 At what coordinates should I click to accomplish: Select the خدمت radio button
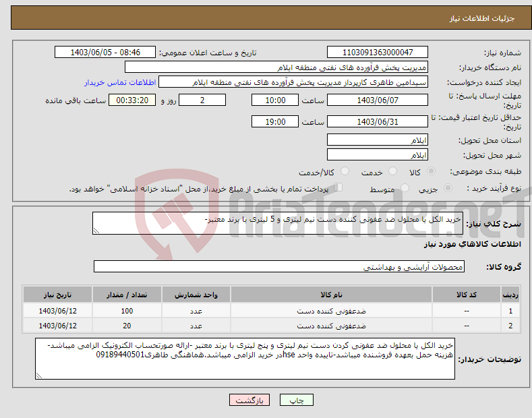pos(392,171)
